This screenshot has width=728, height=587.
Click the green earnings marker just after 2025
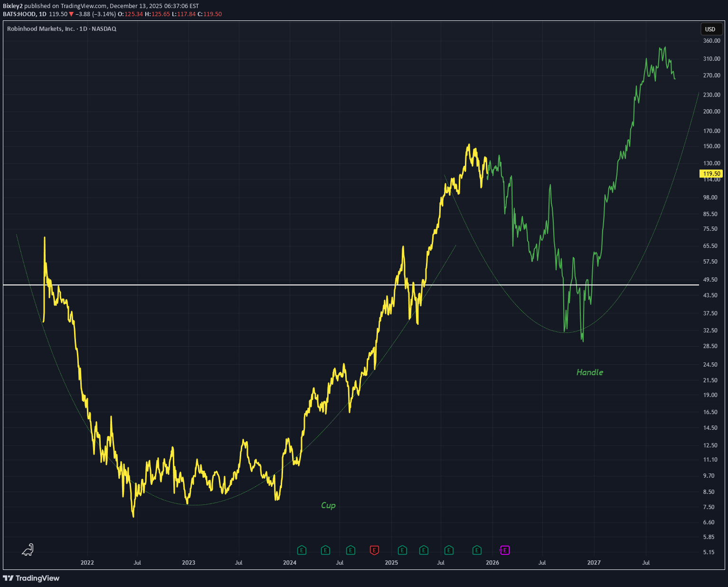[x=402, y=550]
